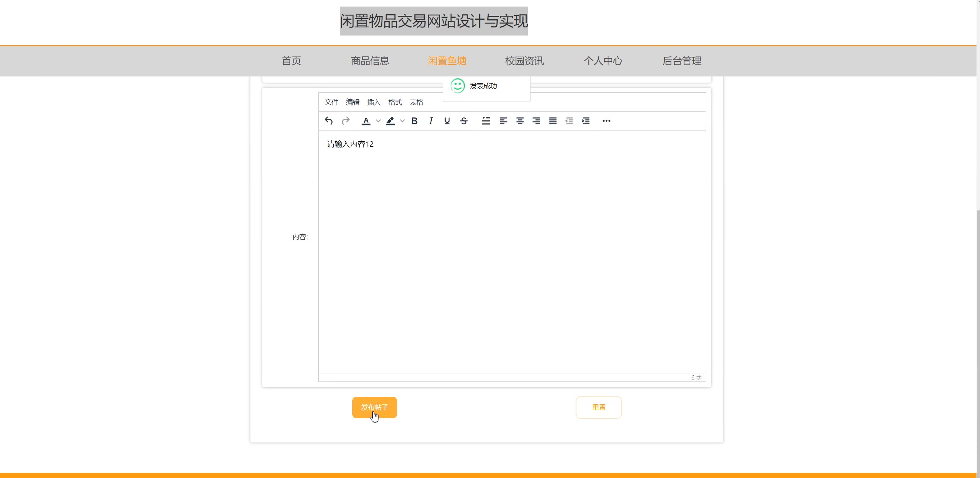The width and height of the screenshot is (980, 478).
Task: Align text left
Action: pyautogui.click(x=504, y=121)
